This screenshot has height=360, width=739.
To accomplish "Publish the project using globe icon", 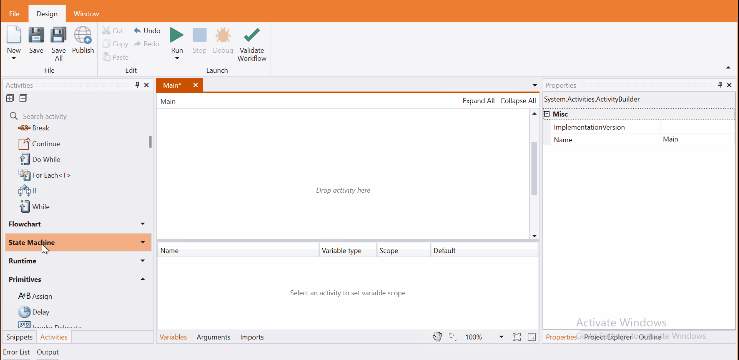I will pos(83,36).
